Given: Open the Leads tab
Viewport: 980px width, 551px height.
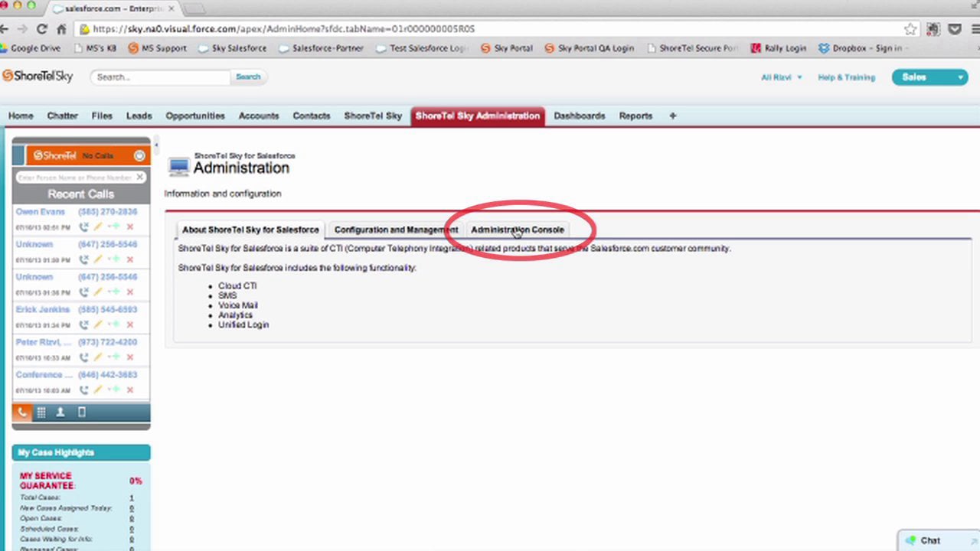Looking at the screenshot, I should (139, 116).
